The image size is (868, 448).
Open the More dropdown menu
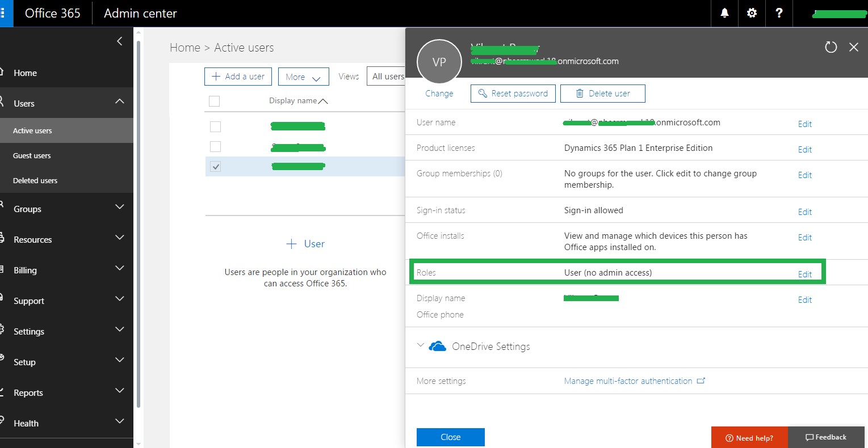303,77
